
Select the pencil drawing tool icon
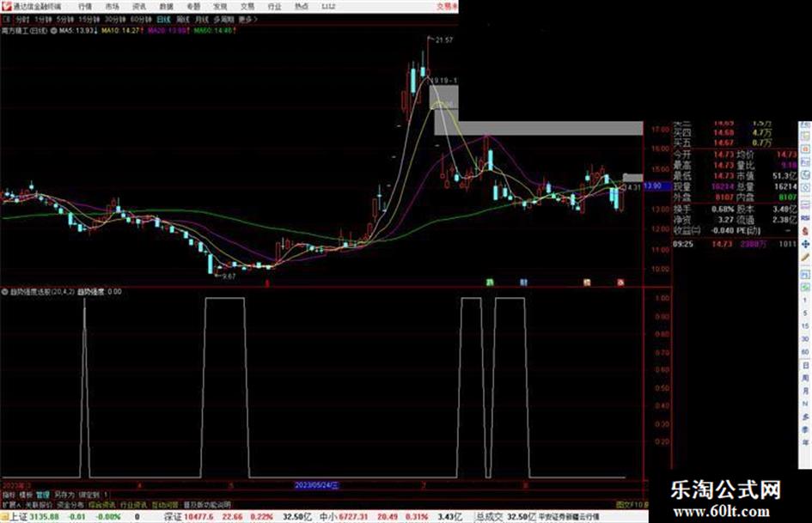[x=805, y=258]
